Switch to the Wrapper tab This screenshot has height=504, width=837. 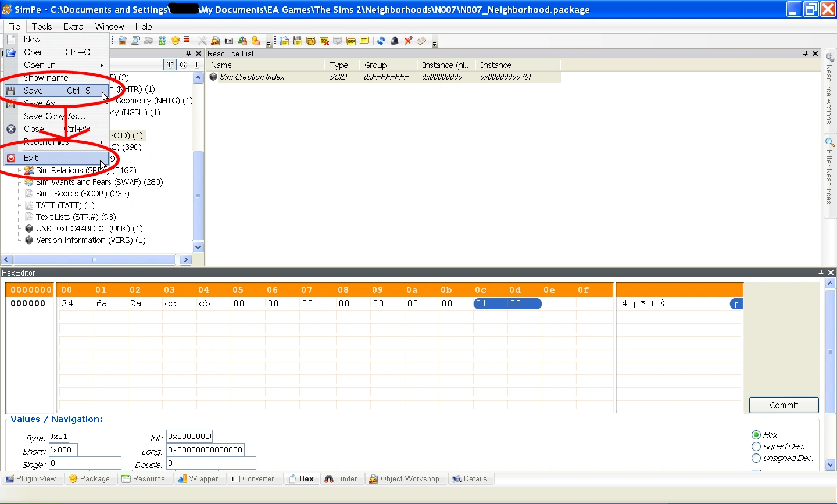coord(198,479)
